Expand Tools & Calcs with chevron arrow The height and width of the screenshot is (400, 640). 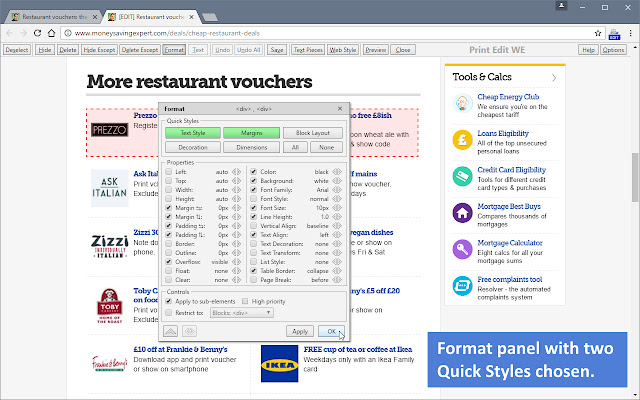tap(553, 77)
